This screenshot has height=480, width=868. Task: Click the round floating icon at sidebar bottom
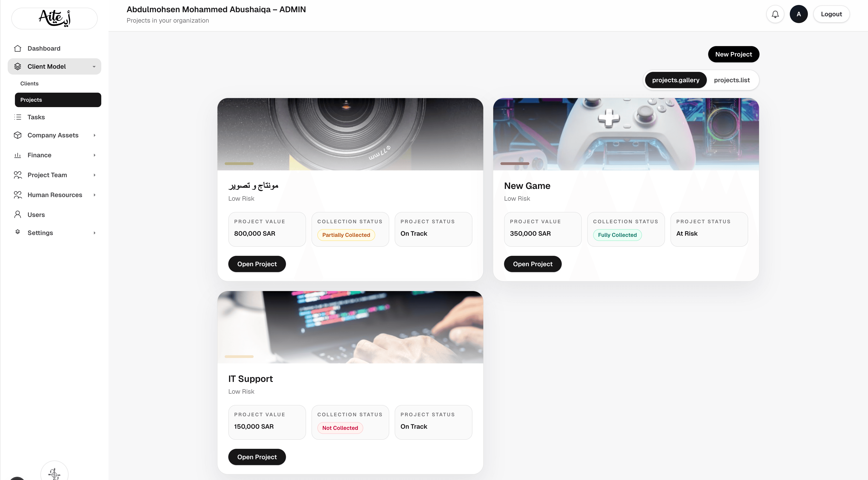coord(54,473)
